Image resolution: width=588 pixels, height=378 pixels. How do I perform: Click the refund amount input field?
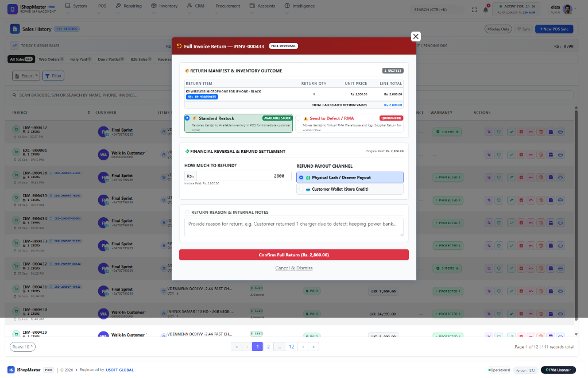coord(243,176)
